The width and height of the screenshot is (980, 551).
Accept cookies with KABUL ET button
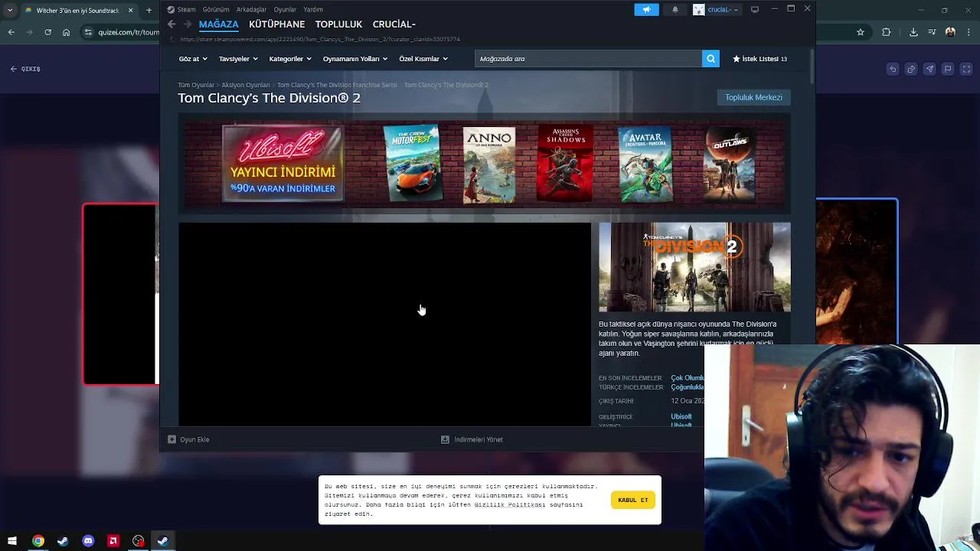(632, 500)
